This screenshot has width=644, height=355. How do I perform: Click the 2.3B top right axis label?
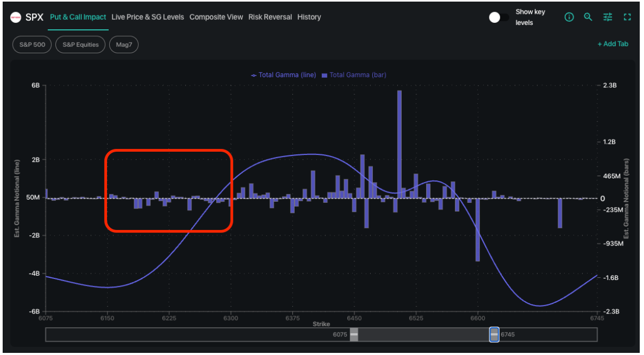(x=609, y=85)
